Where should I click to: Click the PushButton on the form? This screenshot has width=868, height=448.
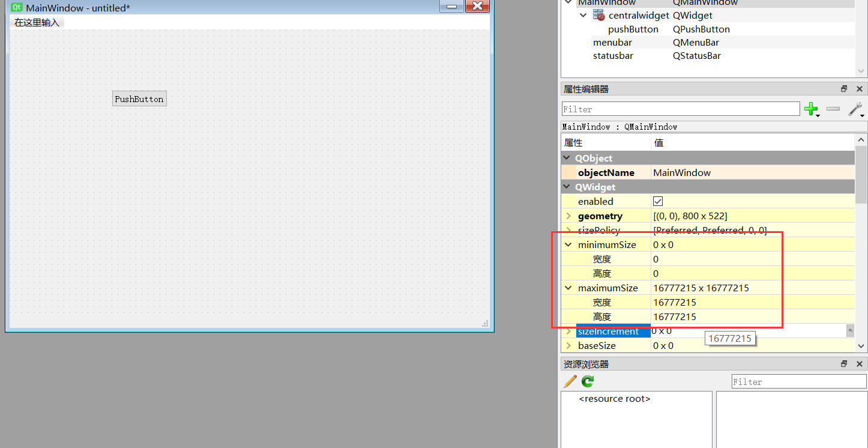(139, 99)
